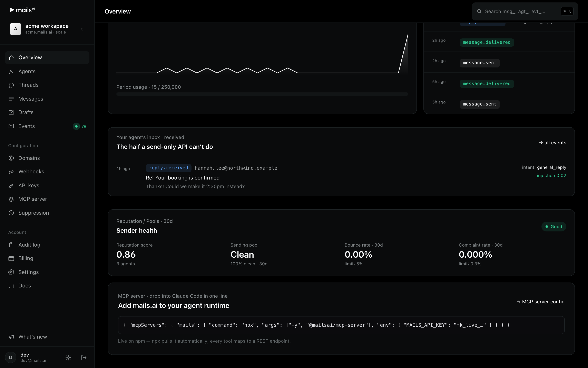Viewport: 588px width, 368px height.
Task: Follow the all events link
Action: point(552,143)
